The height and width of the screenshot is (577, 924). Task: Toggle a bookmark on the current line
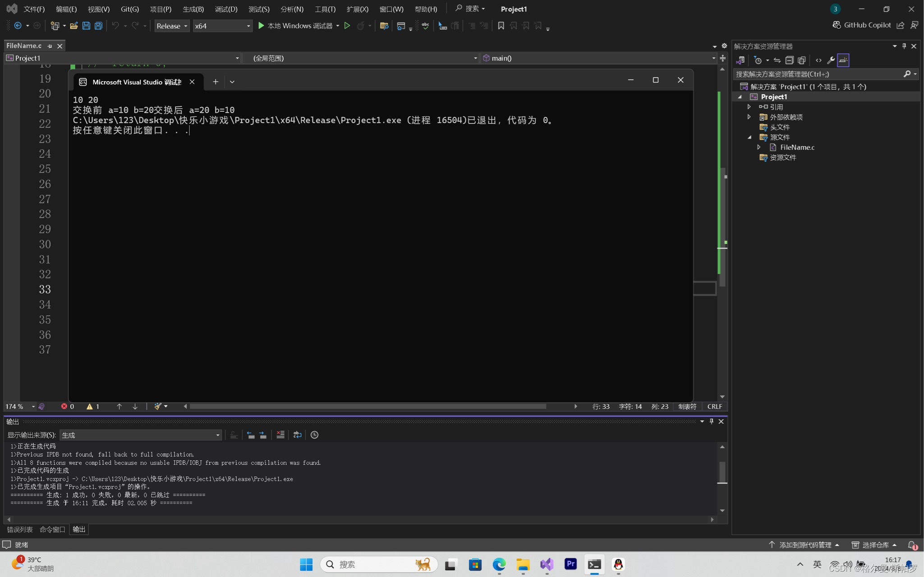(x=501, y=26)
